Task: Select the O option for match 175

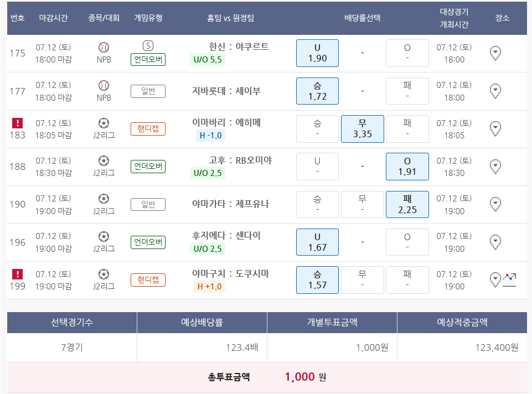Action: click(x=407, y=53)
